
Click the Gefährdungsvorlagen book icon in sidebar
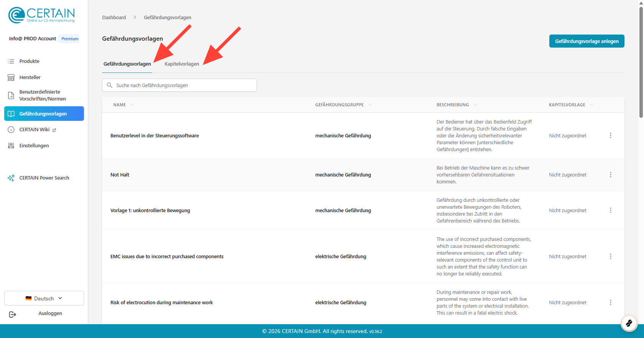click(11, 114)
